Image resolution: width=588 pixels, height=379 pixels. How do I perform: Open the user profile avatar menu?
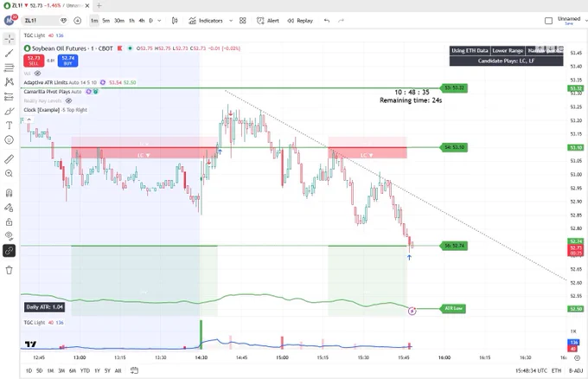click(x=10, y=20)
